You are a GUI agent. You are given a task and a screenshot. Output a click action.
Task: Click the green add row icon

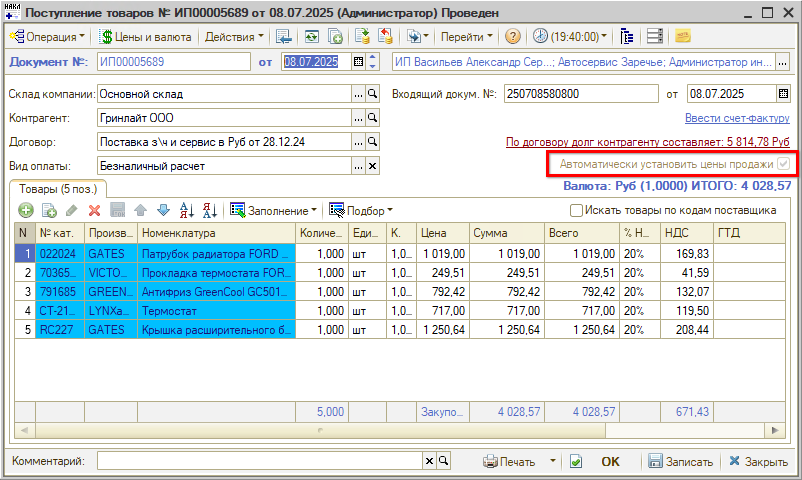25,210
